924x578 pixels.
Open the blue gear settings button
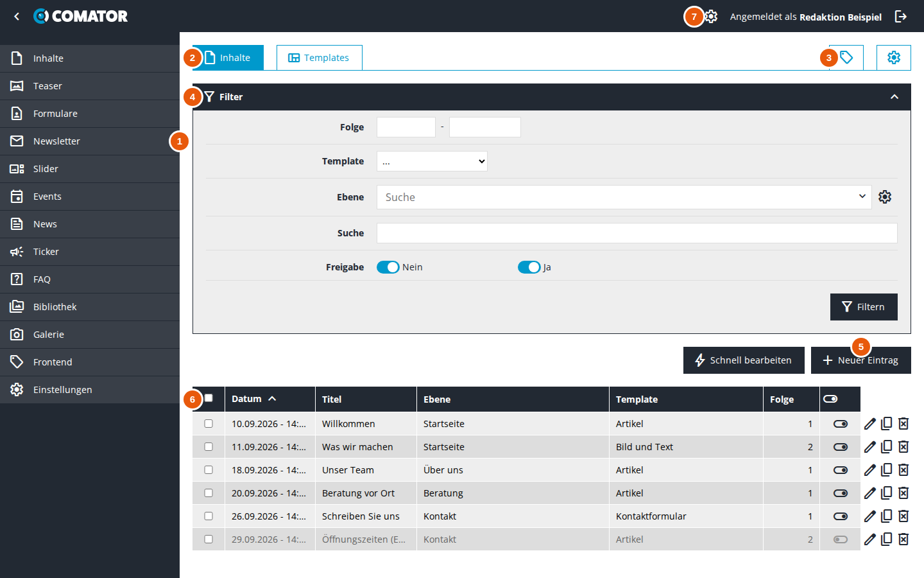pyautogui.click(x=894, y=58)
